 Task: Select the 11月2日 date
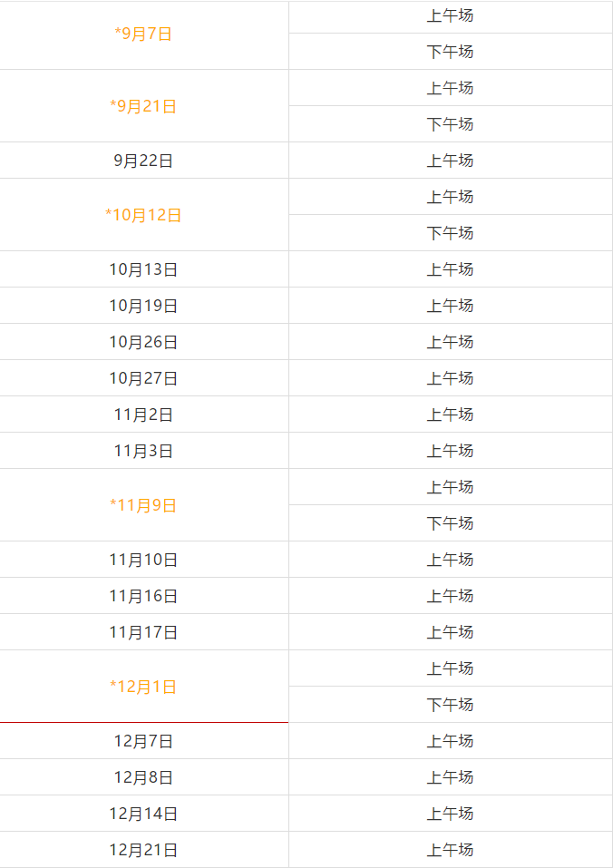[x=143, y=414]
